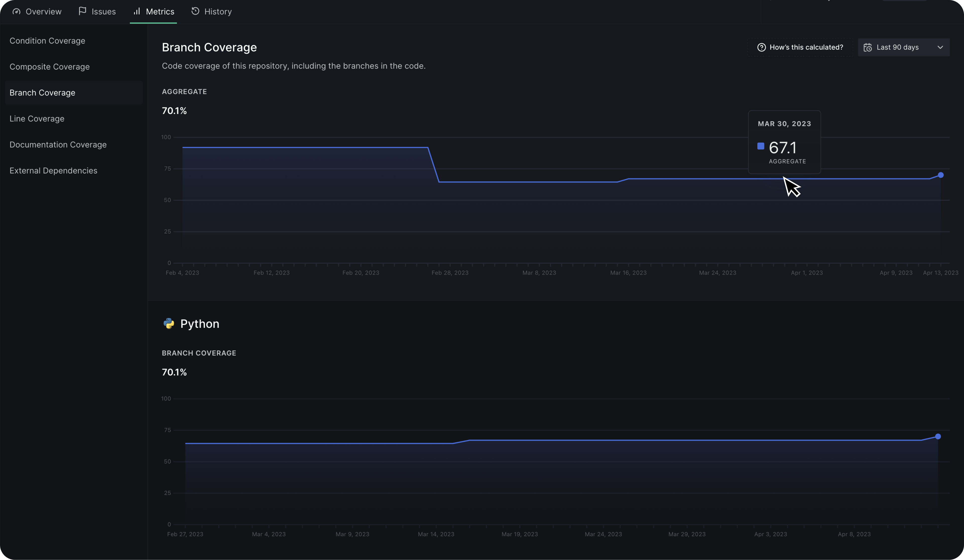Select External Dependencies metric
Viewport: 964px width, 560px height.
(53, 171)
